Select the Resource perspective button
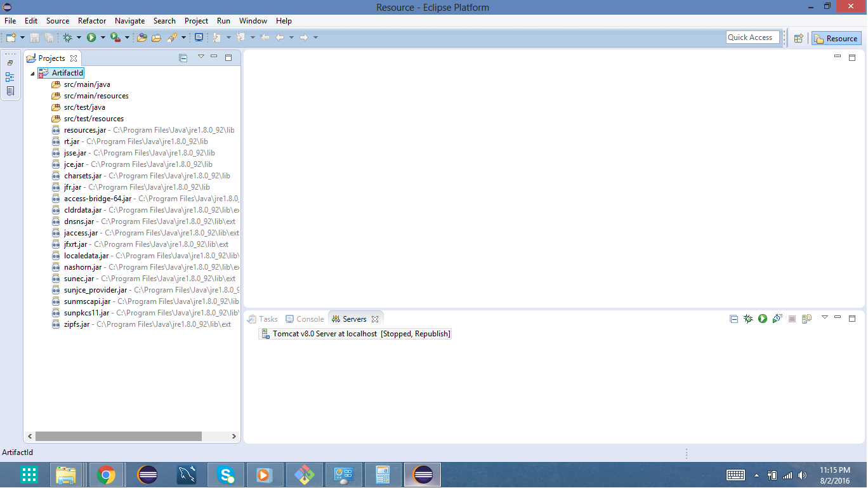 tap(836, 38)
